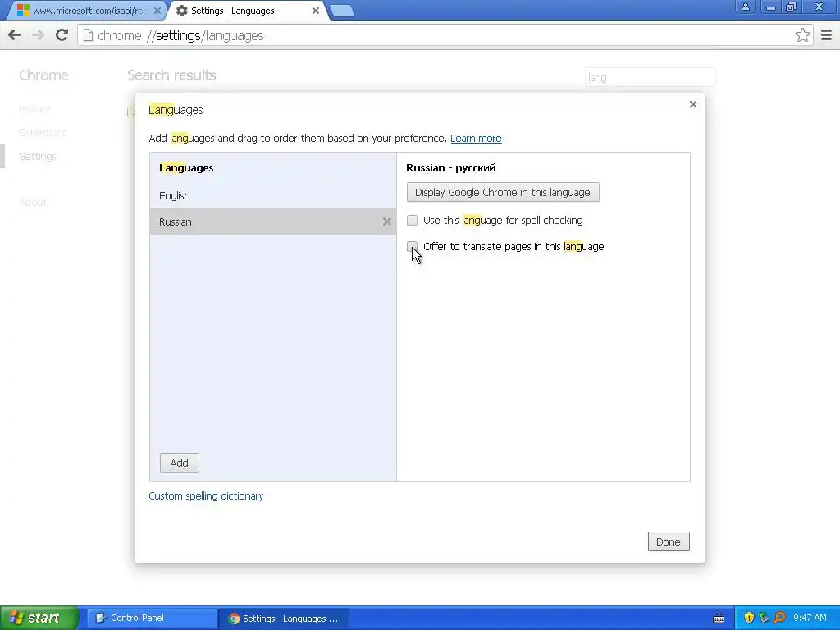Click the forward navigation arrow
Viewport: 840px width, 630px height.
38,35
